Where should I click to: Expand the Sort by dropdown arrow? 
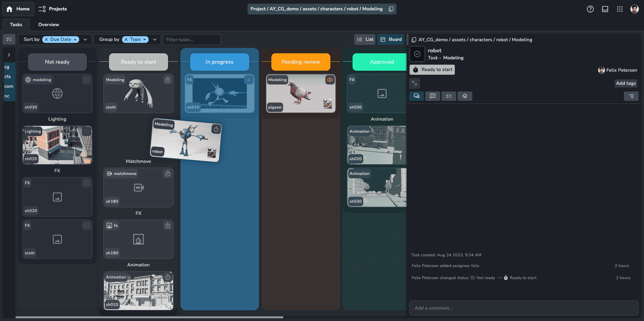85,39
